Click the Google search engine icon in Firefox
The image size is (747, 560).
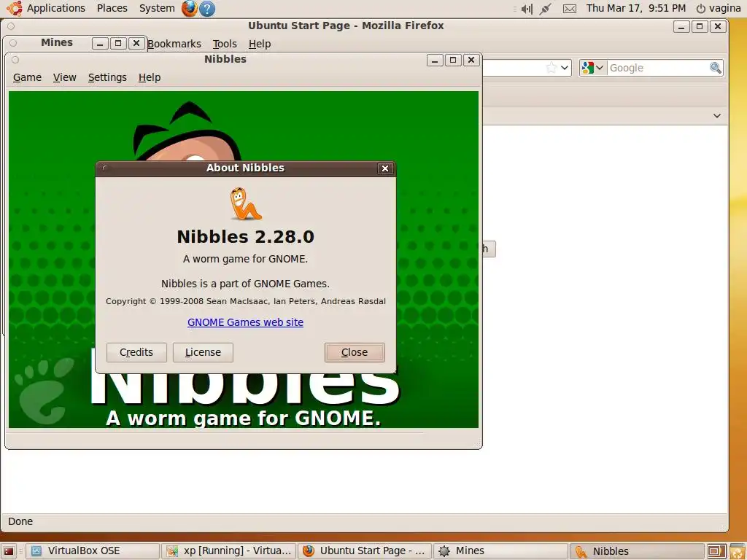[x=587, y=68]
